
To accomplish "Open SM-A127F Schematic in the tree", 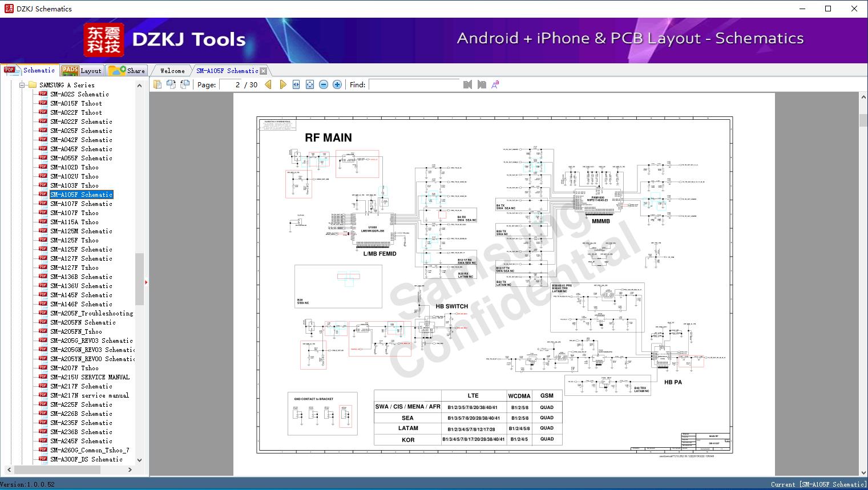I will tap(81, 258).
